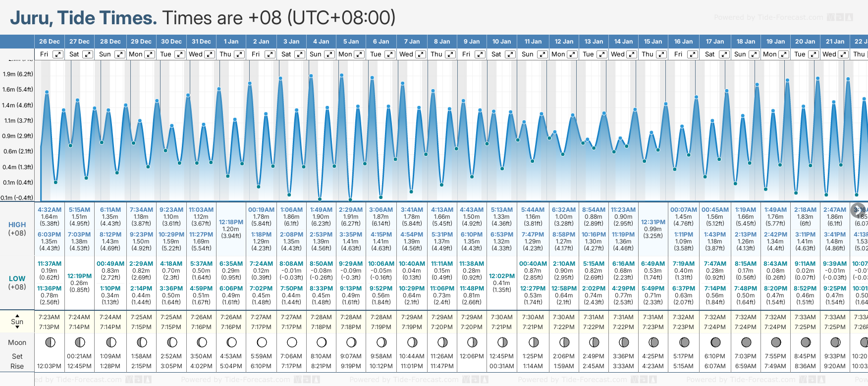The height and width of the screenshot is (386, 868).
Task: Click expand icon beside Sat 10 Jan
Action: [x=510, y=54]
